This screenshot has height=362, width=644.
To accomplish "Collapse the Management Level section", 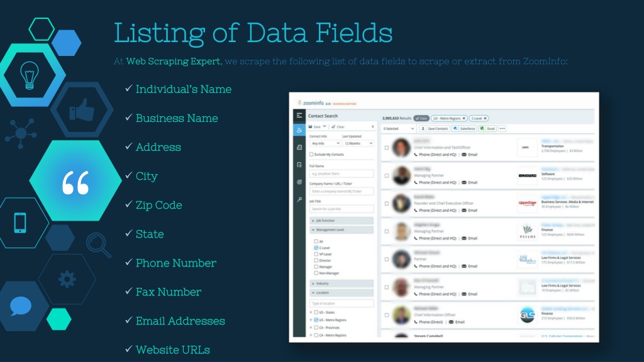I will tap(341, 230).
